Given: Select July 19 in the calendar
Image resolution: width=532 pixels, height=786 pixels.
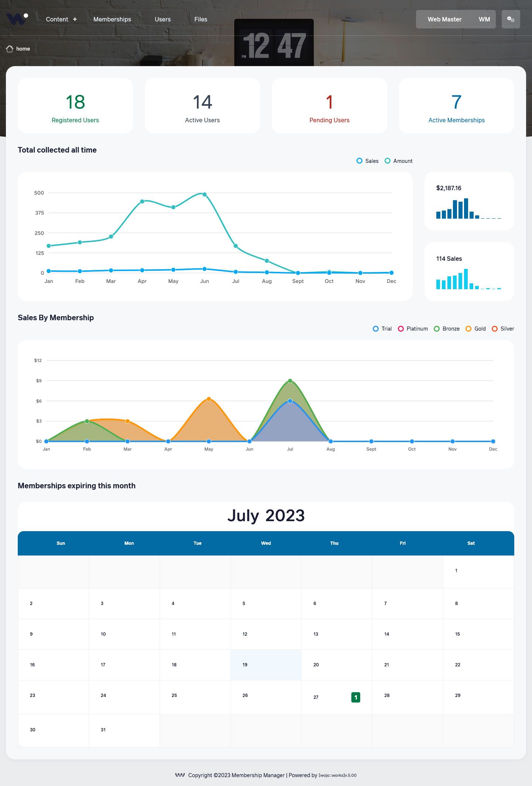Looking at the screenshot, I should coord(266,665).
